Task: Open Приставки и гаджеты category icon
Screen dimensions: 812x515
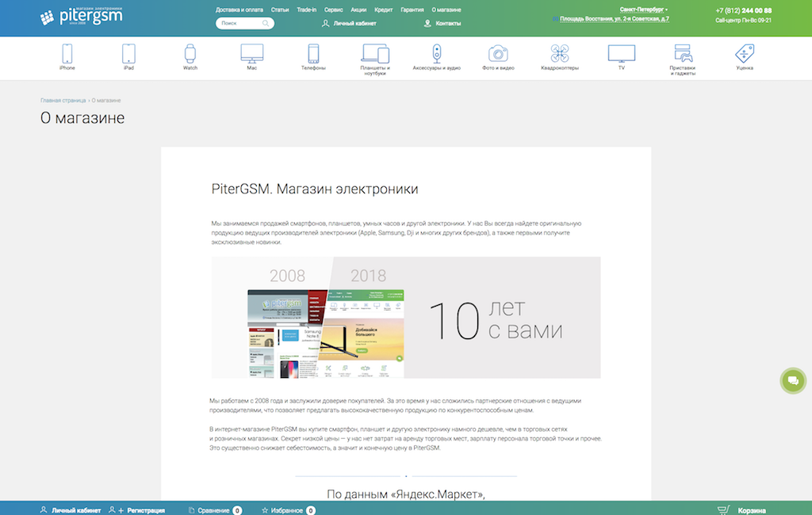Action: (x=683, y=54)
